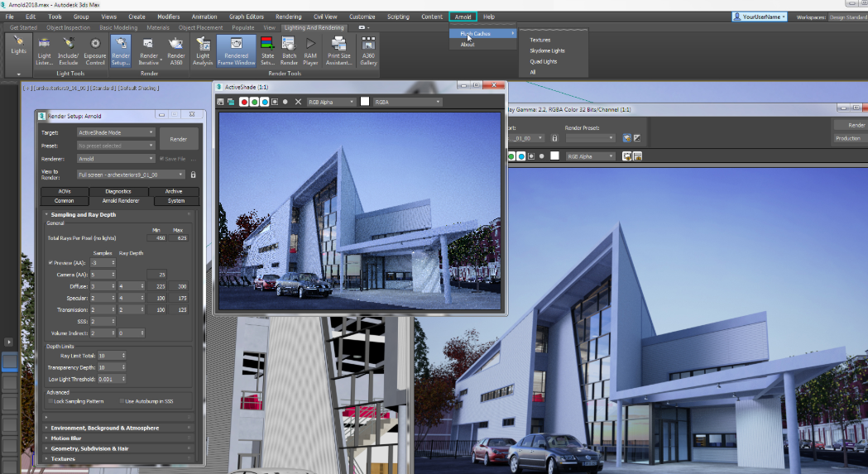Open the View to Render dropdown
868x474 pixels.
(x=131, y=175)
